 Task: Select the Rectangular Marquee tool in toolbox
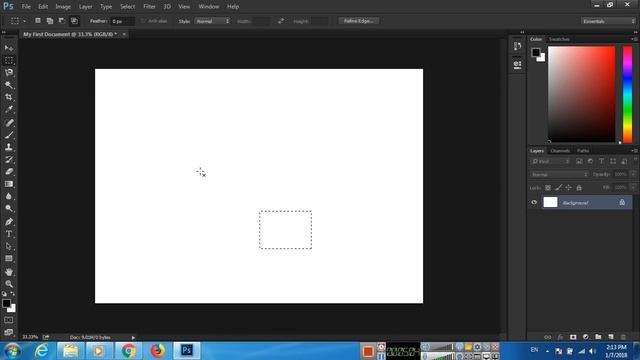click(9, 60)
